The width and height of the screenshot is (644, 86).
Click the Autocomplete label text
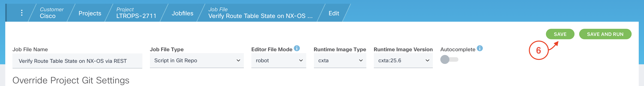457,50
